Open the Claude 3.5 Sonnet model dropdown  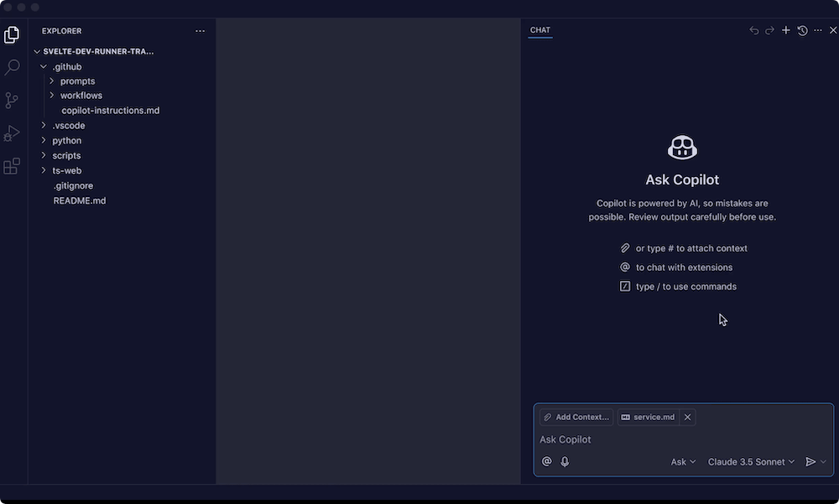(x=751, y=462)
